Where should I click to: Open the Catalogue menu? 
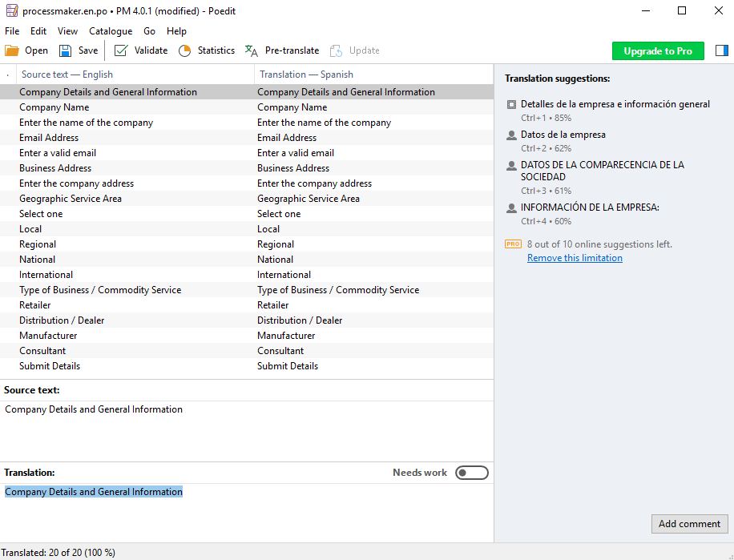(x=111, y=31)
